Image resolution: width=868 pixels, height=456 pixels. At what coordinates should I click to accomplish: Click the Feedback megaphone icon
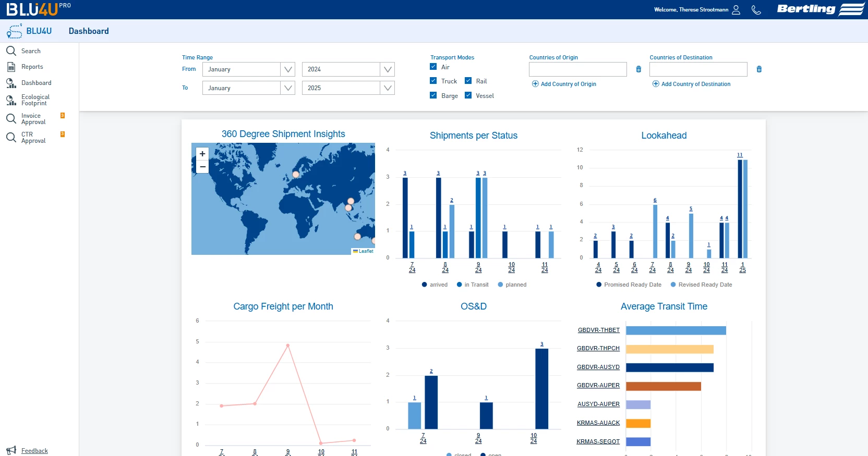[x=11, y=450]
